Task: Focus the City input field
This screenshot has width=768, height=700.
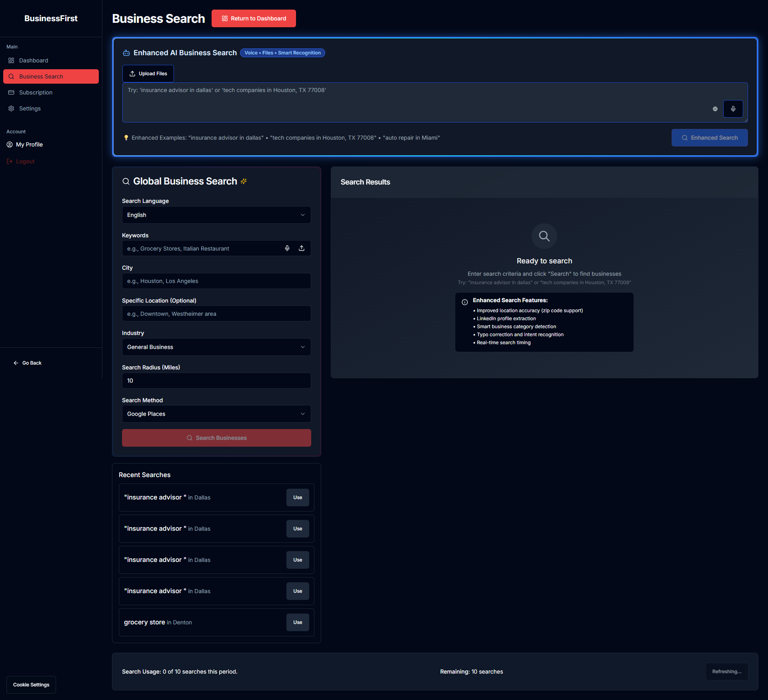Action: tap(216, 281)
